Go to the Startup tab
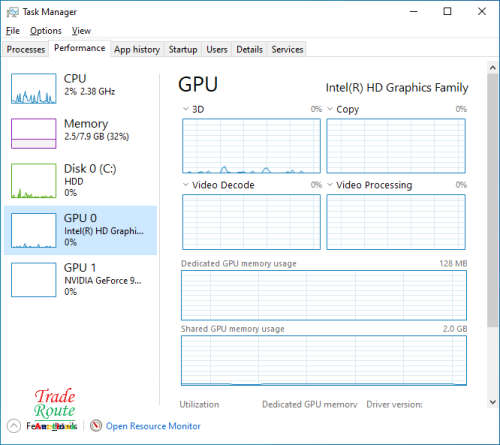Image resolution: width=500 pixels, height=445 pixels. pos(183,50)
